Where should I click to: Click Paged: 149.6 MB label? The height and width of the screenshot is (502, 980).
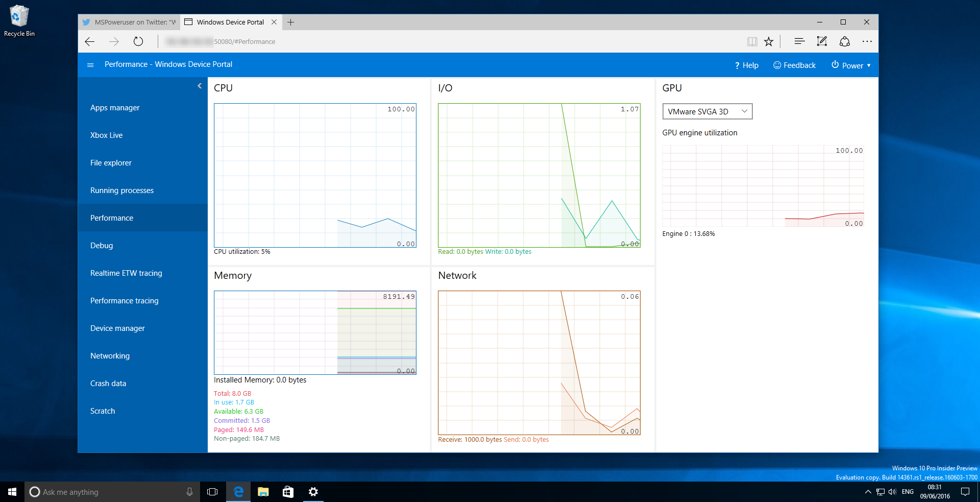coord(239,430)
